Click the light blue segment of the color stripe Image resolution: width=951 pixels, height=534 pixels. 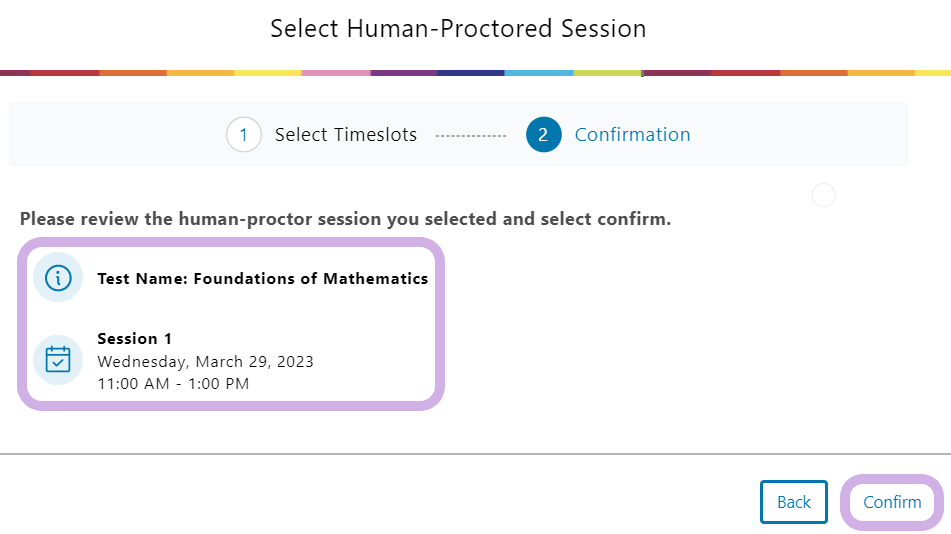539,73
